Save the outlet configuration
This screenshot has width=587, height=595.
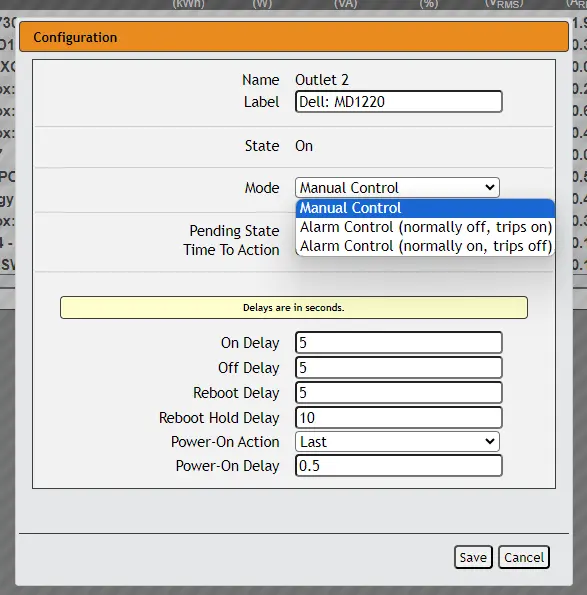(x=473, y=557)
